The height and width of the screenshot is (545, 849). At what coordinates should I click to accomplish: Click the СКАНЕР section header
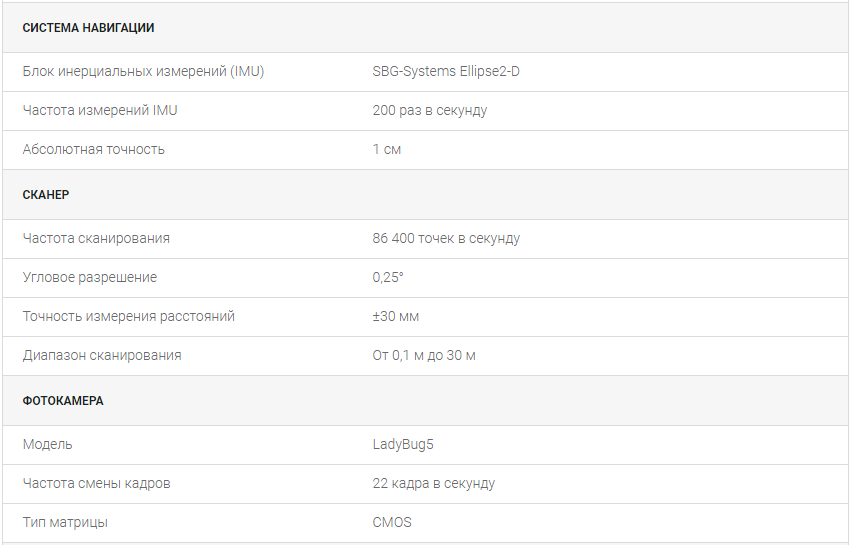pyautogui.click(x=46, y=195)
